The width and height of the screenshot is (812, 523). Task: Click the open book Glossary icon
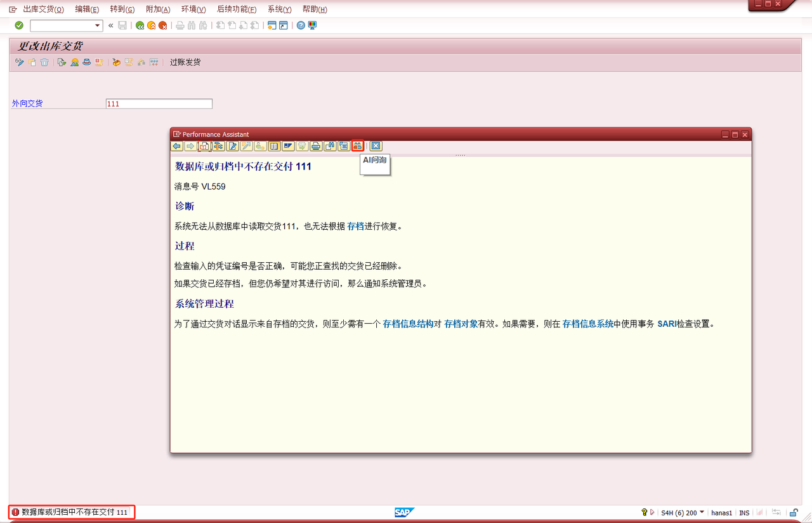click(x=274, y=146)
